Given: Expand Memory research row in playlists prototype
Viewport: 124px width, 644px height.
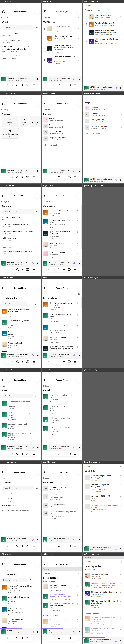Looking at the screenshot, I should coord(104,121).
